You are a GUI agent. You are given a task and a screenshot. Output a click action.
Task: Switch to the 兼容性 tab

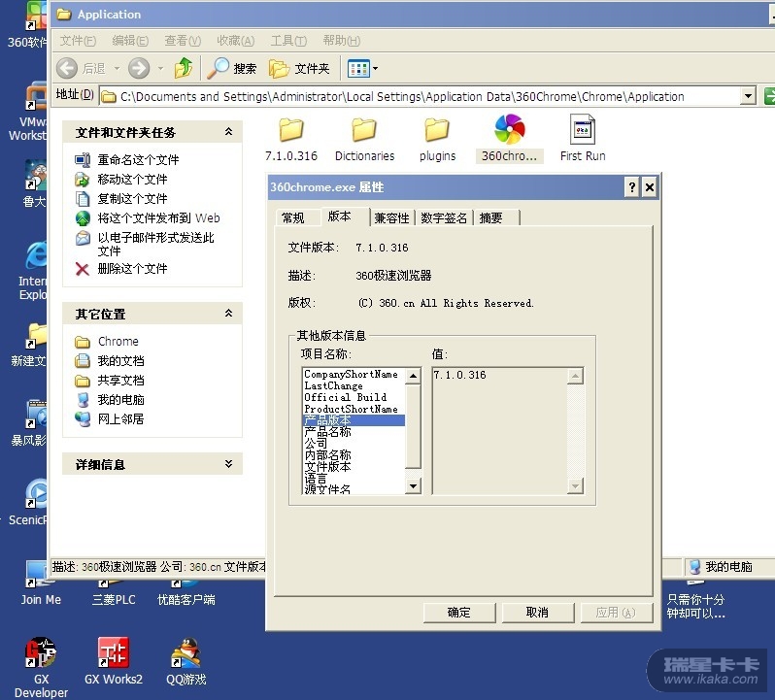click(391, 217)
